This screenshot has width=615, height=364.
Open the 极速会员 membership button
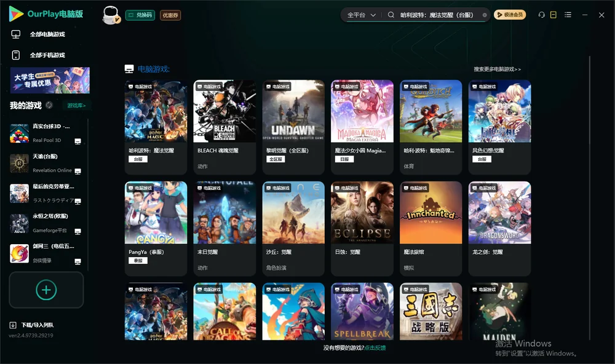[x=510, y=15]
